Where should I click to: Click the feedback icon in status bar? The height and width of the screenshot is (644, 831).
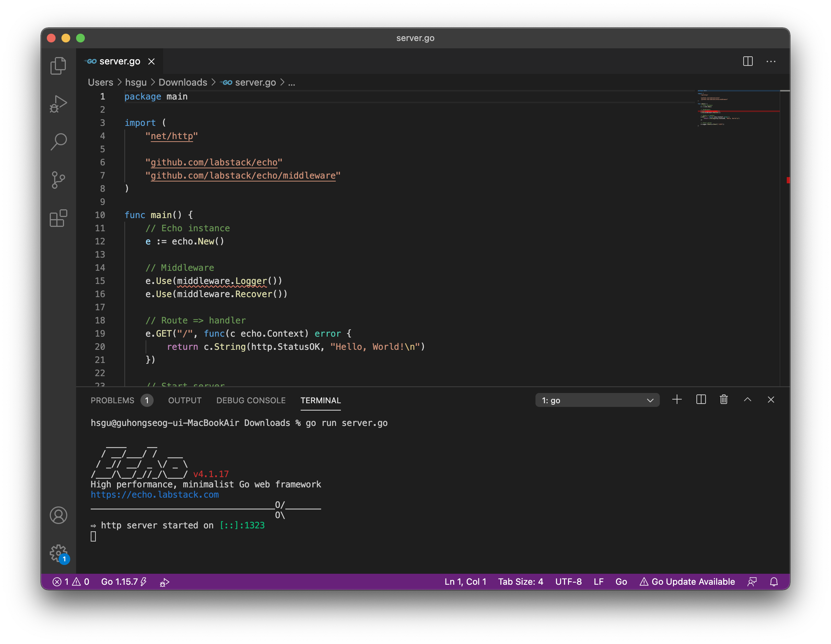752,581
